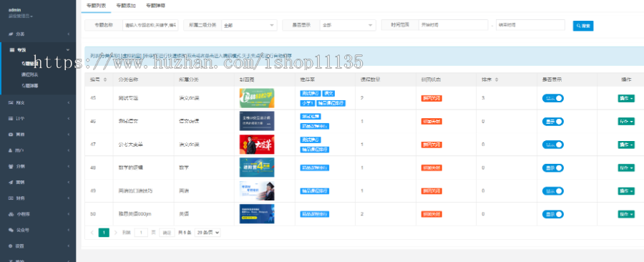This screenshot has width=644, height=262.
Task: Toggle display switch for row 48
Action: point(553,168)
